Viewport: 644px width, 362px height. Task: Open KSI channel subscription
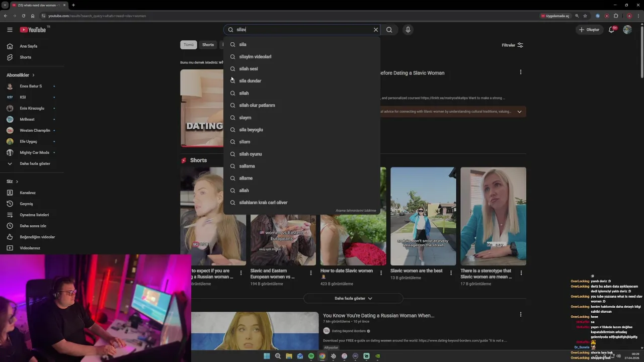32,97
